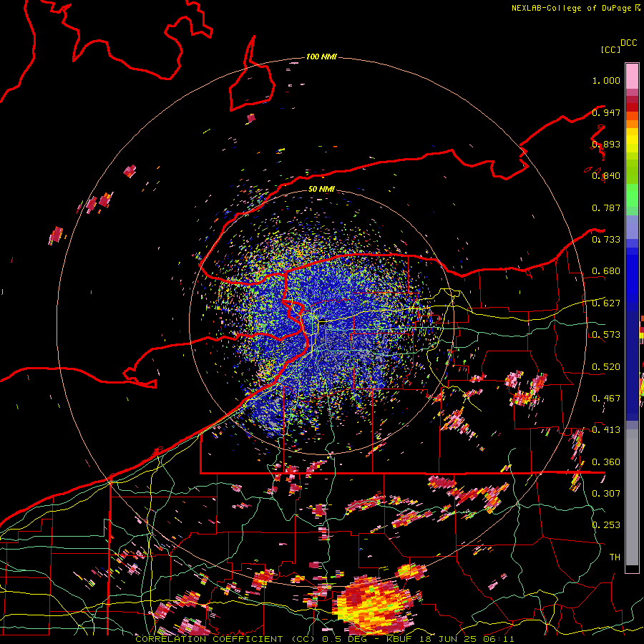
Task: Click the 1.000 legend value
Action: [606, 80]
